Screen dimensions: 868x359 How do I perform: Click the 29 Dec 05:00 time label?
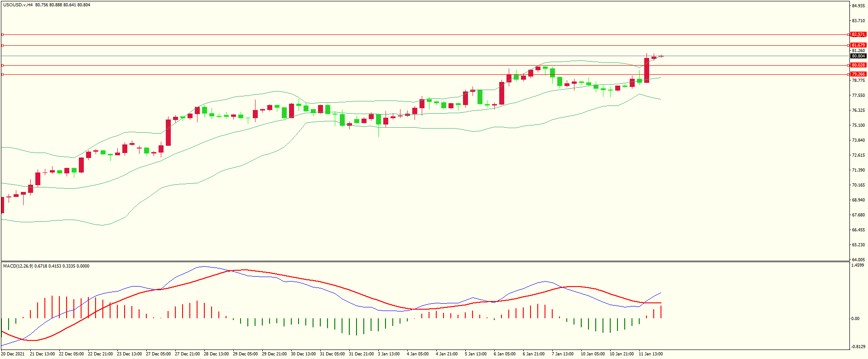coord(245,354)
